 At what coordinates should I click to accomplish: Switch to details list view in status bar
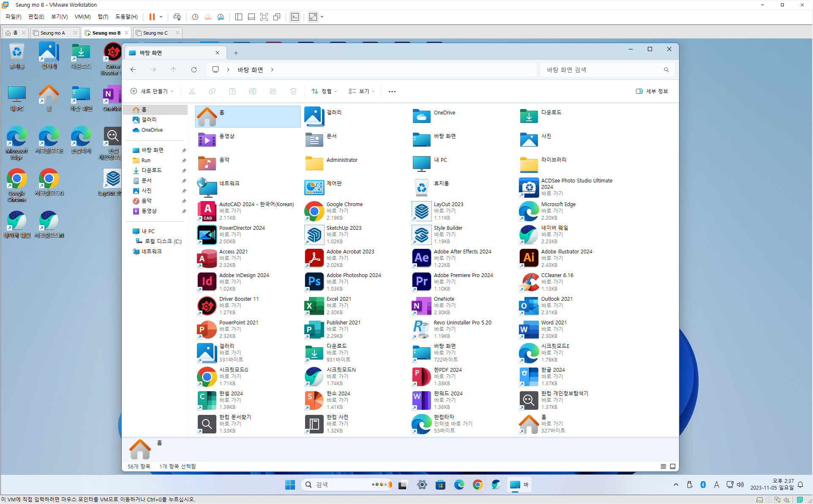(x=663, y=466)
